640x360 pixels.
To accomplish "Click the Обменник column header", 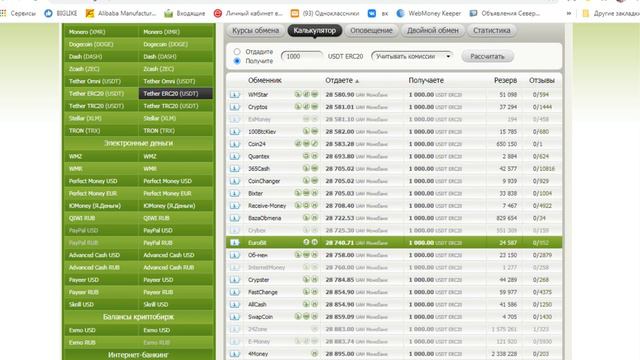I will tap(265, 80).
